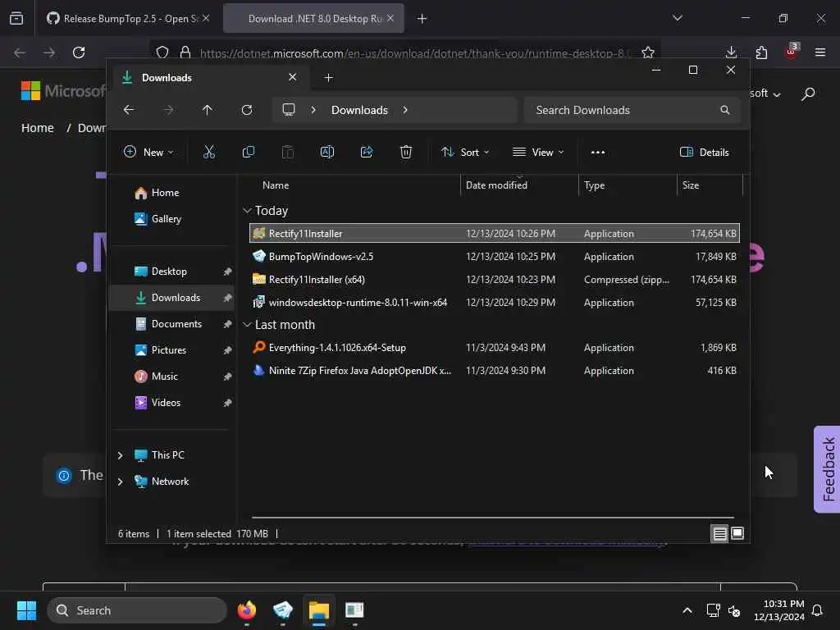
Task: Switch to Release BumpTop 2.5 tab
Action: tap(129, 19)
